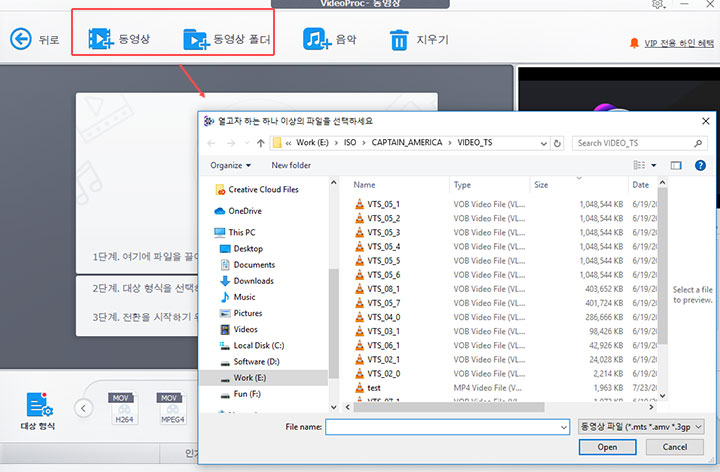Click CAPTAIN_AMERICA in address breadcrumb
The width and height of the screenshot is (720, 472).
[407, 143]
